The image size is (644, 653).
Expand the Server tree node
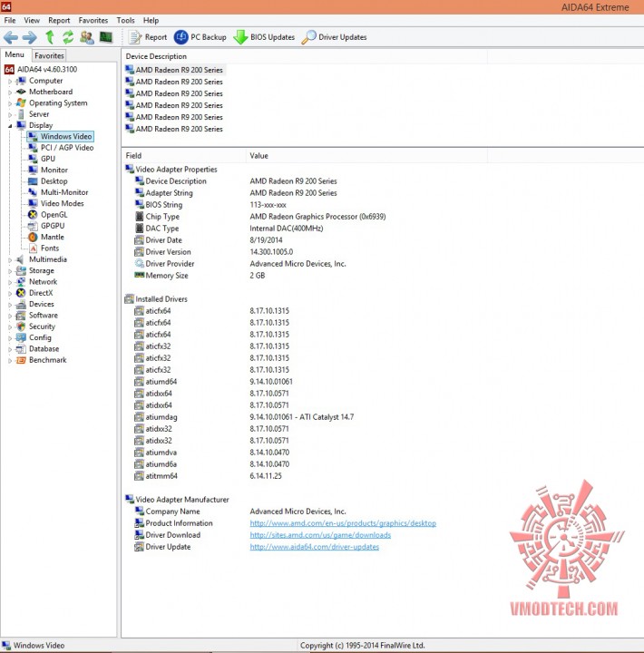10,114
